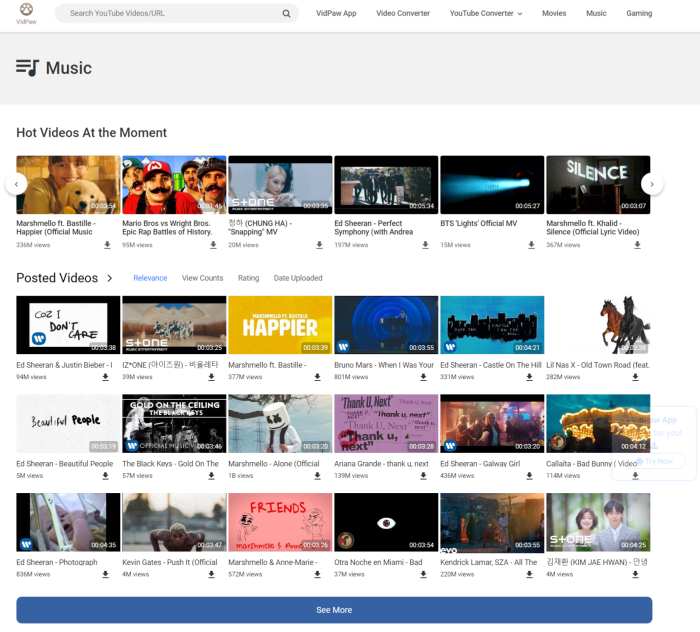Screen dimensions: 700x632
Task: Open the HAPPIER yellow thumbnail
Action: pos(280,325)
